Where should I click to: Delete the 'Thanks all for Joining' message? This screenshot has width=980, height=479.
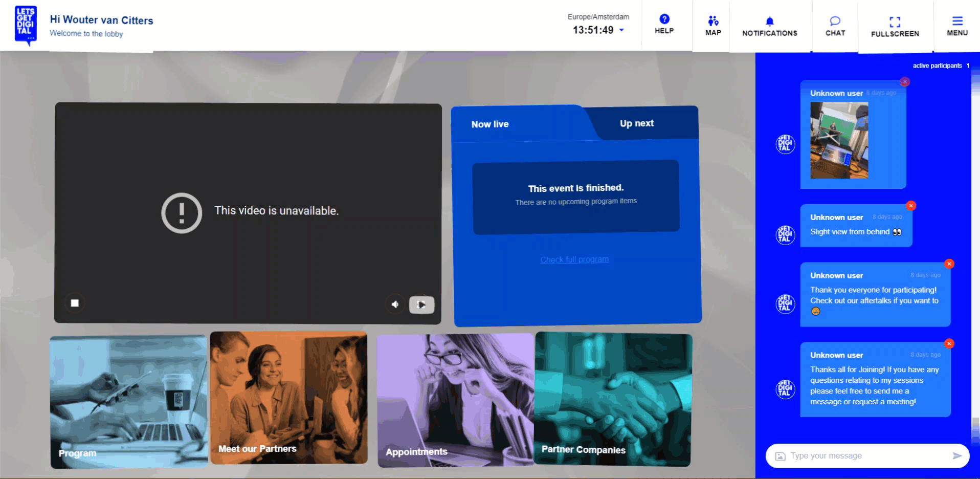[949, 343]
